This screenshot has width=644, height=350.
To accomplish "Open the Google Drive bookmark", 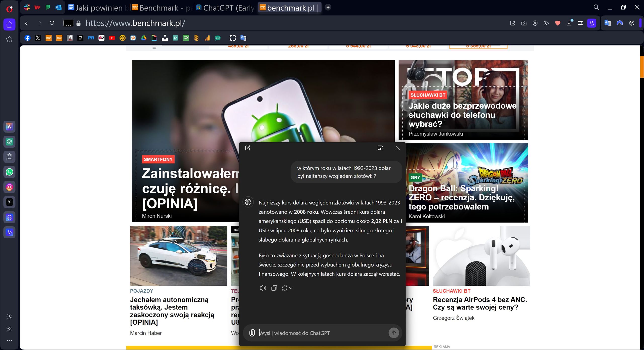I will coord(144,38).
